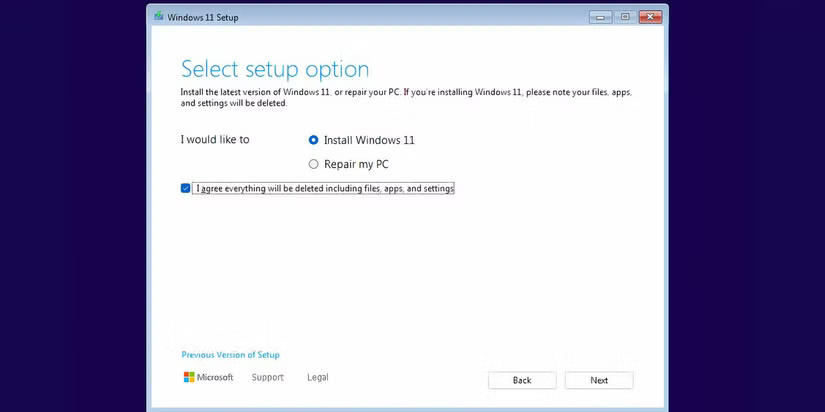This screenshot has height=412, width=825.
Task: Click the "Windows 11 Setup" title bar text
Action: [203, 17]
